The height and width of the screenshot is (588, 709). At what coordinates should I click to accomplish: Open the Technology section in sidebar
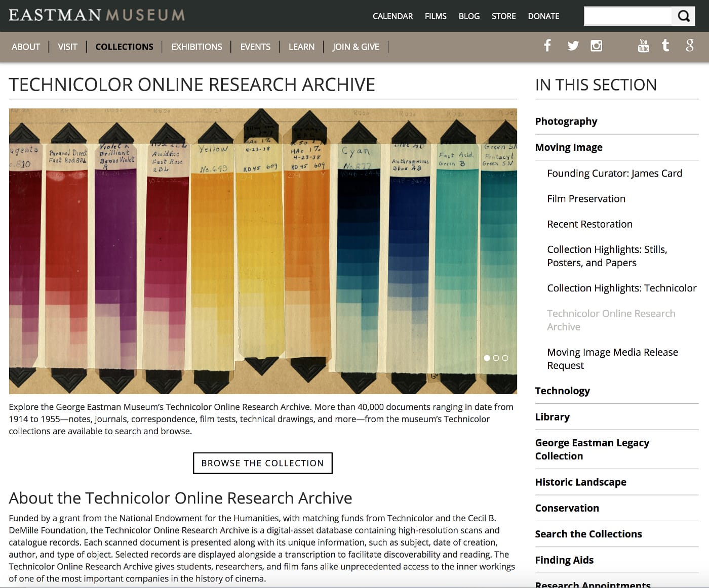[563, 390]
